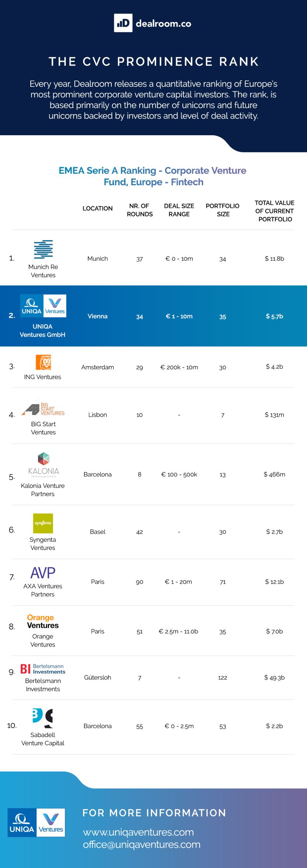The image size is (307, 868).
Task: Click the rank number 10.
Action: pyautogui.click(x=12, y=725)
